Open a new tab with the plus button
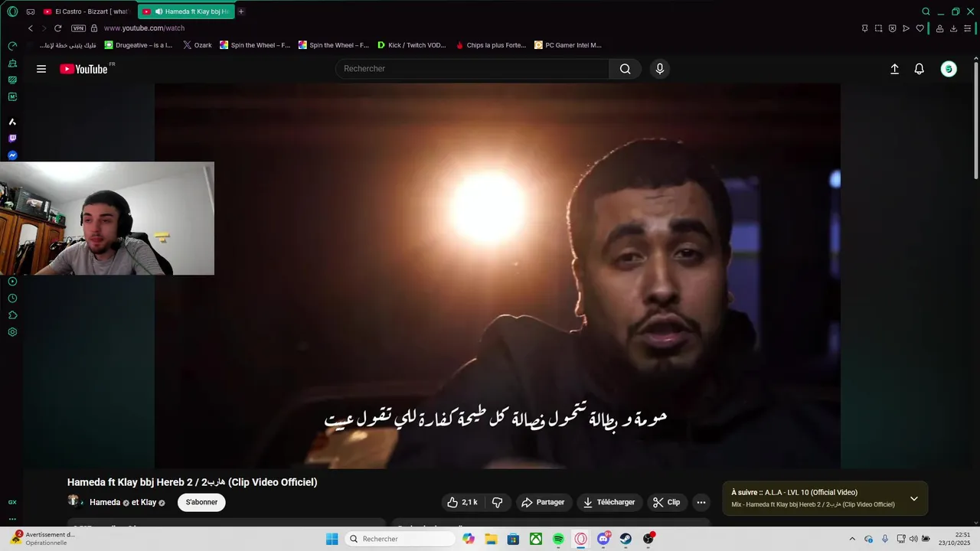Image resolution: width=980 pixels, height=551 pixels. click(241, 11)
